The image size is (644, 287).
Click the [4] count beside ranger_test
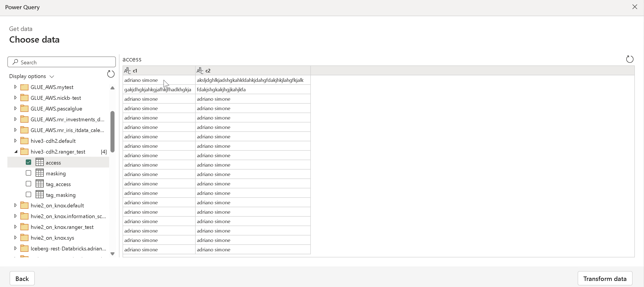pos(104,152)
